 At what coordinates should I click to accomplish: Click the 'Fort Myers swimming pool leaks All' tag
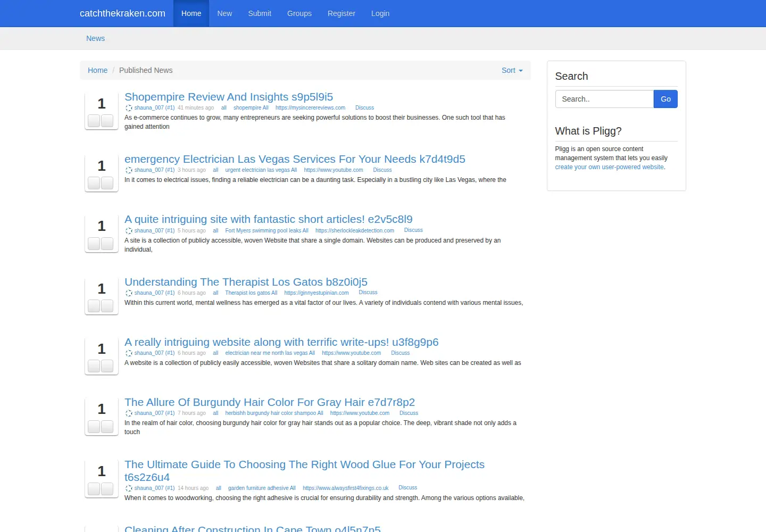pos(267,231)
